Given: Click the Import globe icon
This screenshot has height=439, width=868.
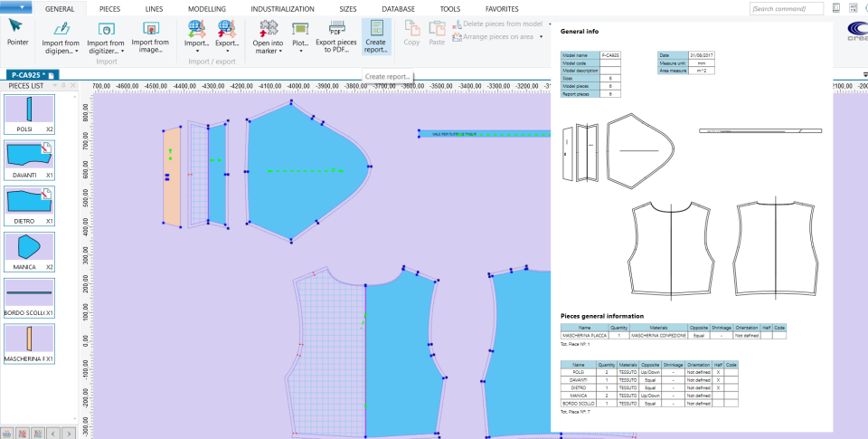Looking at the screenshot, I should (x=196, y=29).
